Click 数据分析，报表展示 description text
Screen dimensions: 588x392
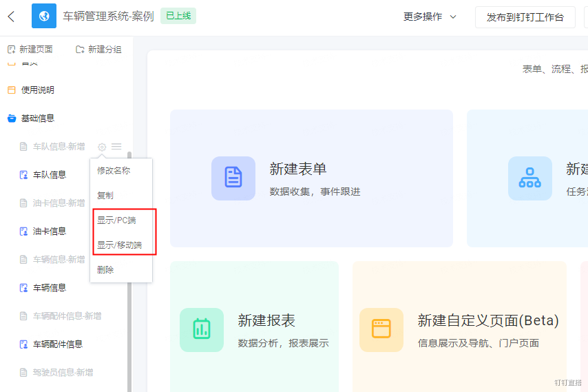[x=284, y=343]
